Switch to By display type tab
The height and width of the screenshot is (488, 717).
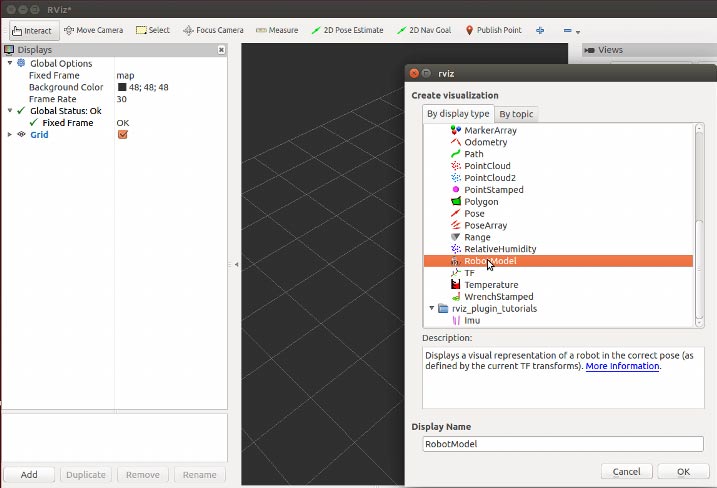point(458,113)
